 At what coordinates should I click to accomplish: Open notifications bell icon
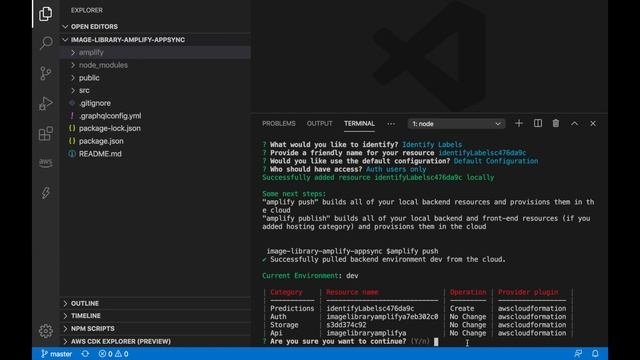(x=595, y=354)
